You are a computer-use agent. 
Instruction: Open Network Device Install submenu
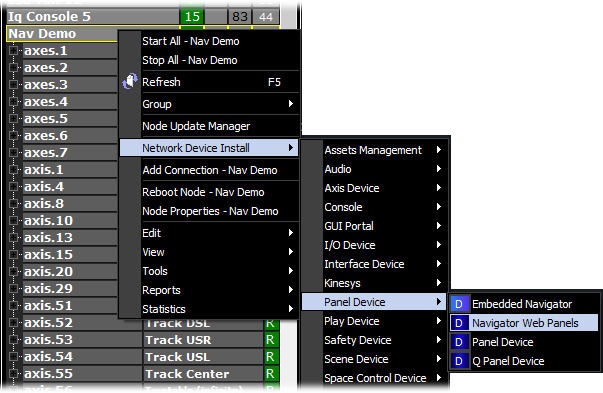(209, 148)
